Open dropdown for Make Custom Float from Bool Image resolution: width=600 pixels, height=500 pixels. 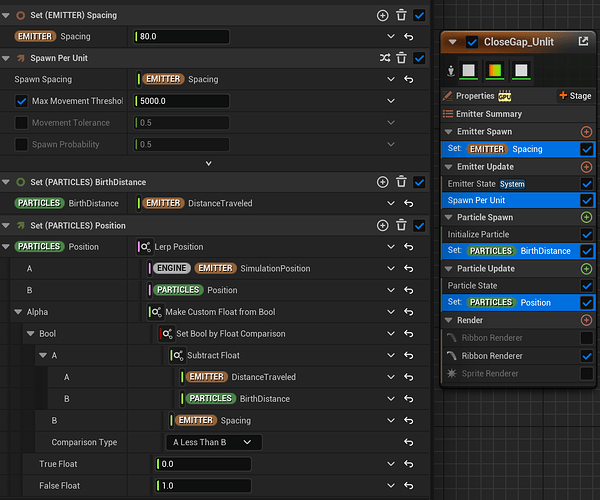pyautogui.click(x=391, y=312)
